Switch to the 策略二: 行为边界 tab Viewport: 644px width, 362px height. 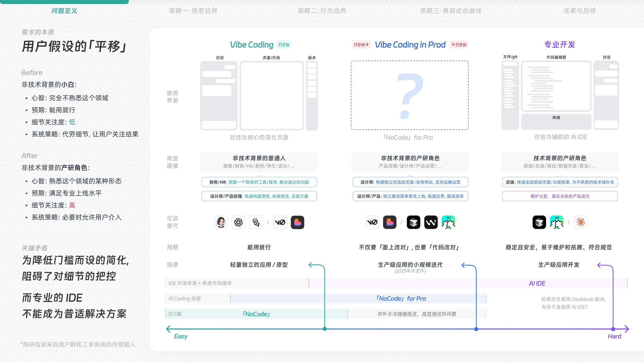tap(322, 11)
